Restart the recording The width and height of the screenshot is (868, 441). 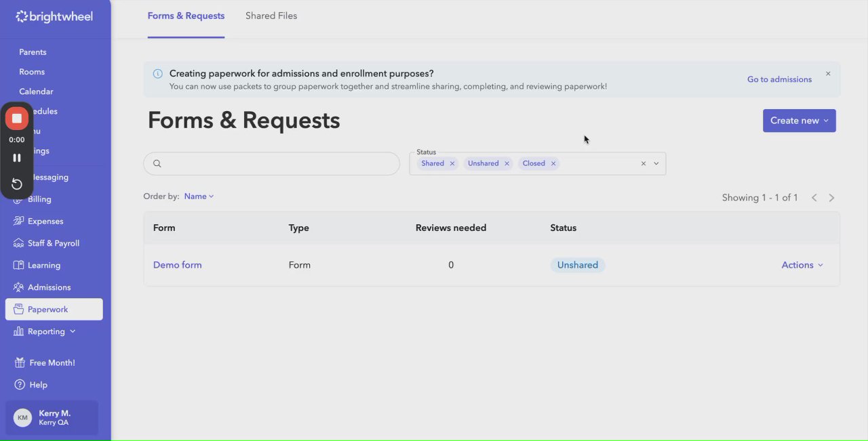(17, 184)
